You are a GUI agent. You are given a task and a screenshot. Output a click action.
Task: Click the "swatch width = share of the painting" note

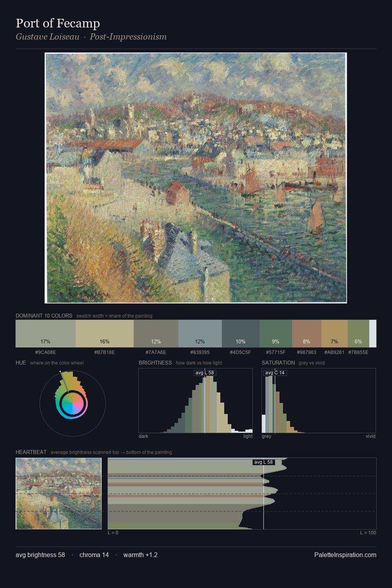tap(114, 316)
